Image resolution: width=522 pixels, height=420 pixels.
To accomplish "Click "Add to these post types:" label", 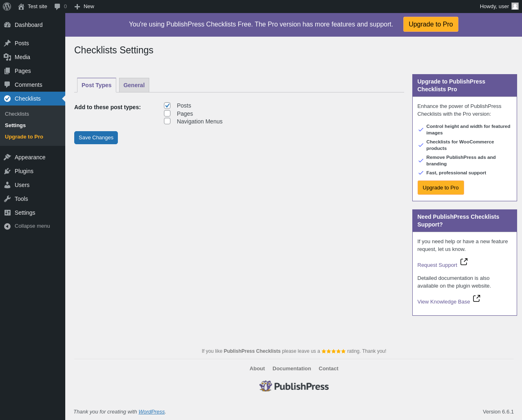I will pyautogui.click(x=107, y=107).
